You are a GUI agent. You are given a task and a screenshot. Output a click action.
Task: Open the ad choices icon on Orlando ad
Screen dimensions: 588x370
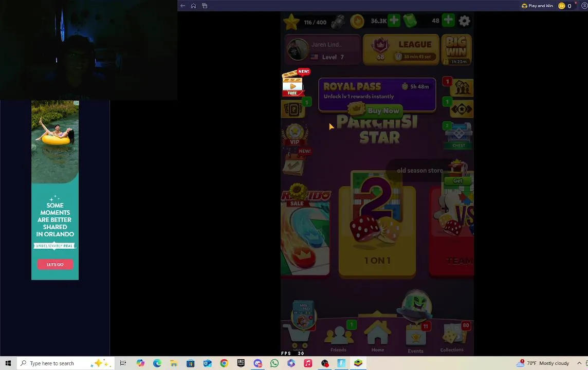tap(76, 103)
